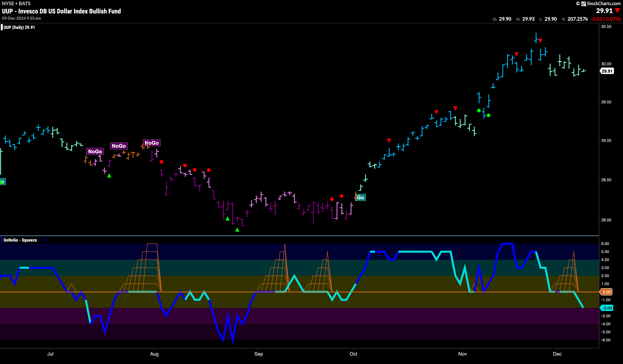
Task: Click the red down arrow beside 29.91 header
Action: tap(617, 11)
